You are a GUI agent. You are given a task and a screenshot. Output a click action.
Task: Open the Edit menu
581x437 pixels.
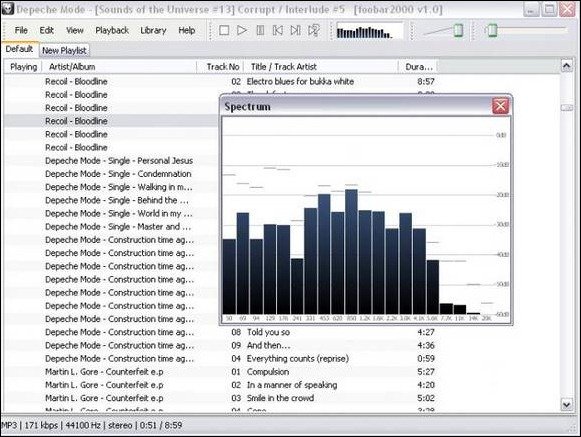coord(47,30)
